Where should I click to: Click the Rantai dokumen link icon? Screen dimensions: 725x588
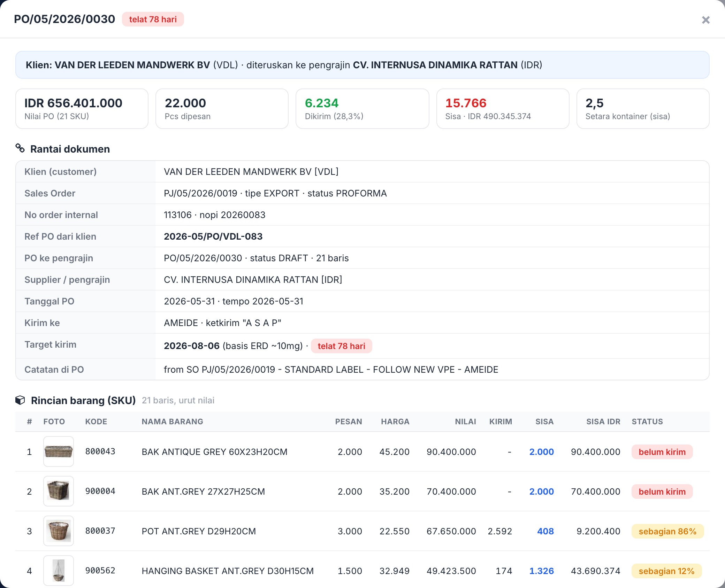point(20,148)
